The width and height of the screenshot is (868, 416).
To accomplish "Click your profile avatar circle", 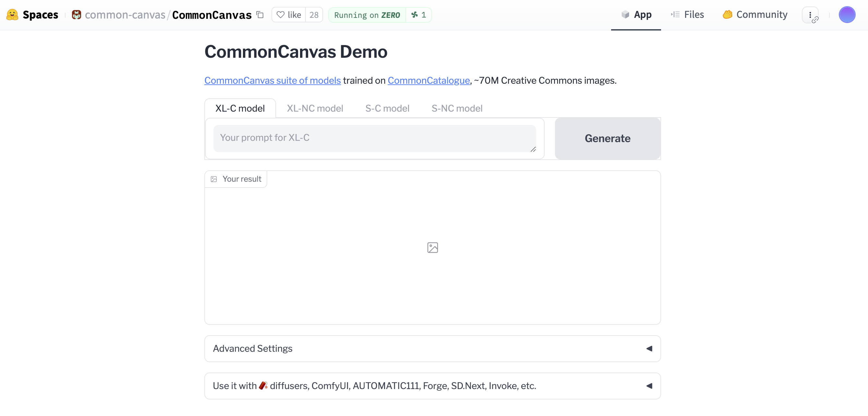I will 848,15.
